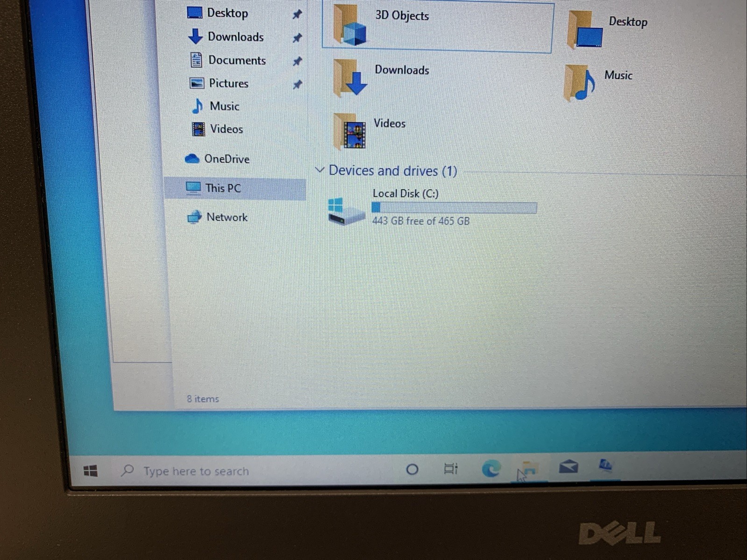This screenshot has width=747, height=560.
Task: Launch Microsoft Edge from the taskbar
Action: 491,468
